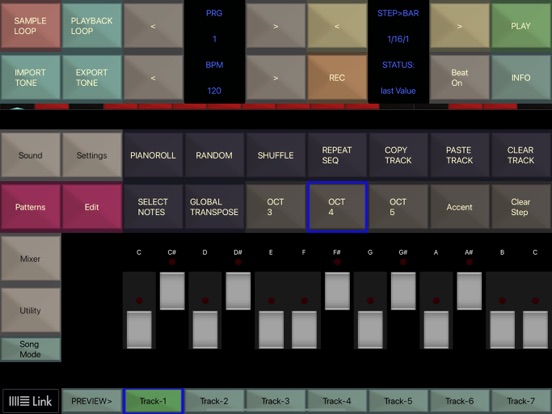Viewport: 552px width, 414px height.
Task: Decrease the STEP>BAR value
Action: (337, 26)
